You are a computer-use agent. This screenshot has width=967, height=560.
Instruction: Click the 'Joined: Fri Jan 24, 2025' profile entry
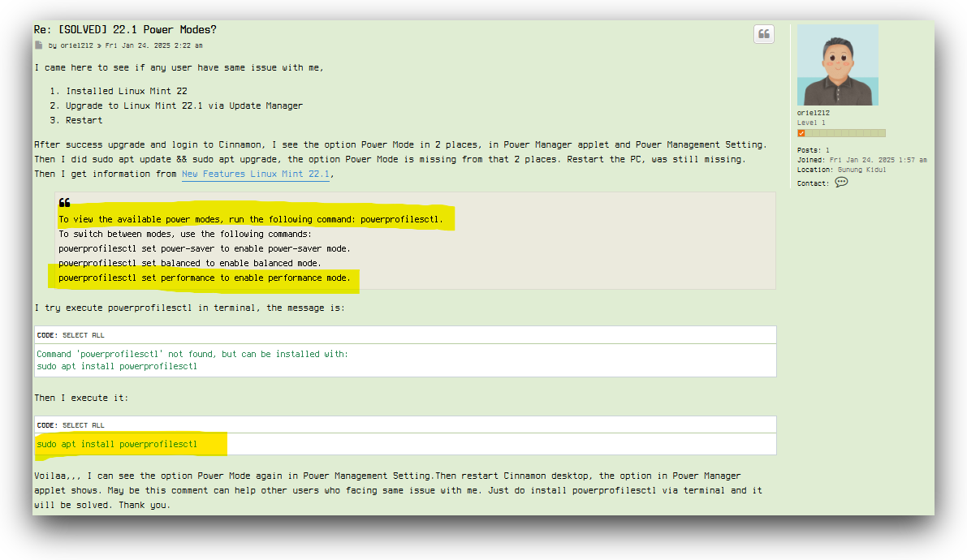coord(861,160)
